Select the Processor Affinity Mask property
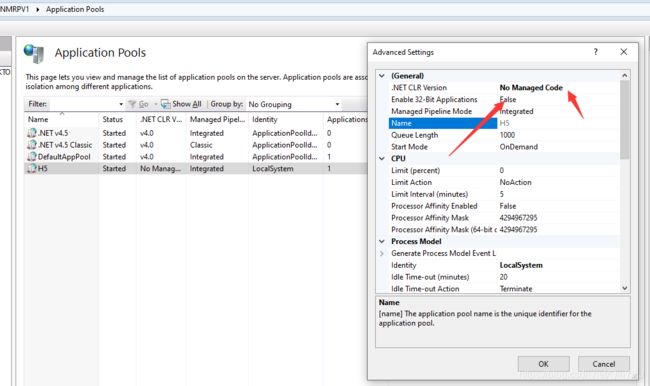 pos(430,218)
